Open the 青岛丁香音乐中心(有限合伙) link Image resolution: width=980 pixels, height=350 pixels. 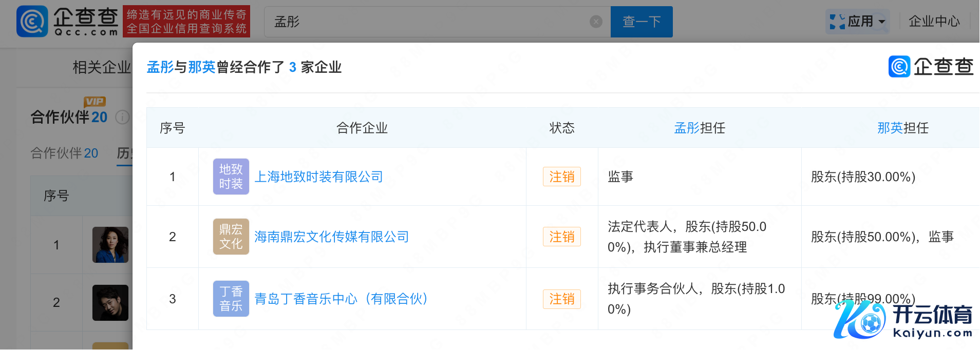click(341, 299)
